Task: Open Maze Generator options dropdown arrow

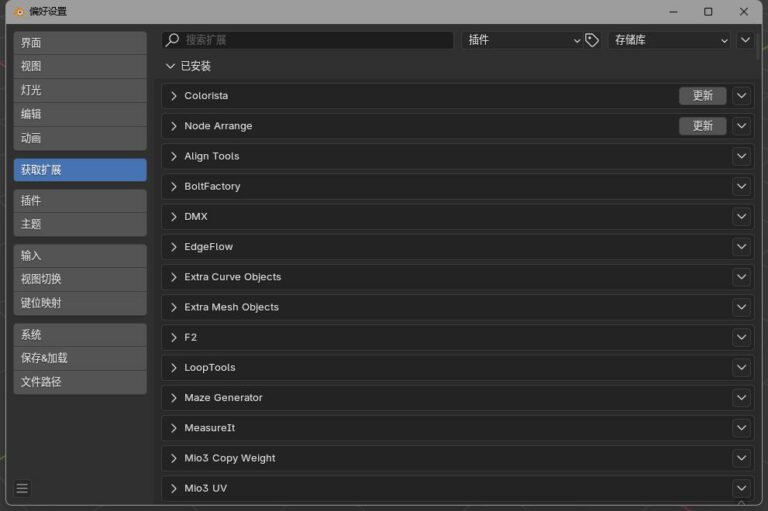Action: click(x=742, y=398)
